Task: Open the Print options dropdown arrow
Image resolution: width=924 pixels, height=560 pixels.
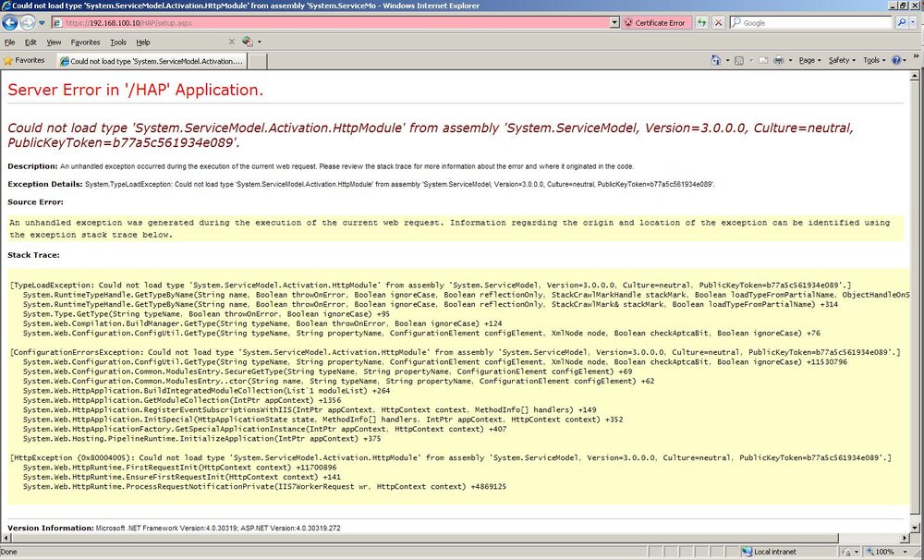Action: tap(790, 61)
